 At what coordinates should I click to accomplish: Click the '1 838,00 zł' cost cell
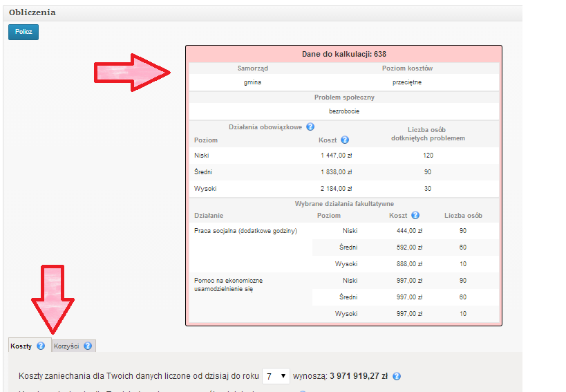click(337, 172)
